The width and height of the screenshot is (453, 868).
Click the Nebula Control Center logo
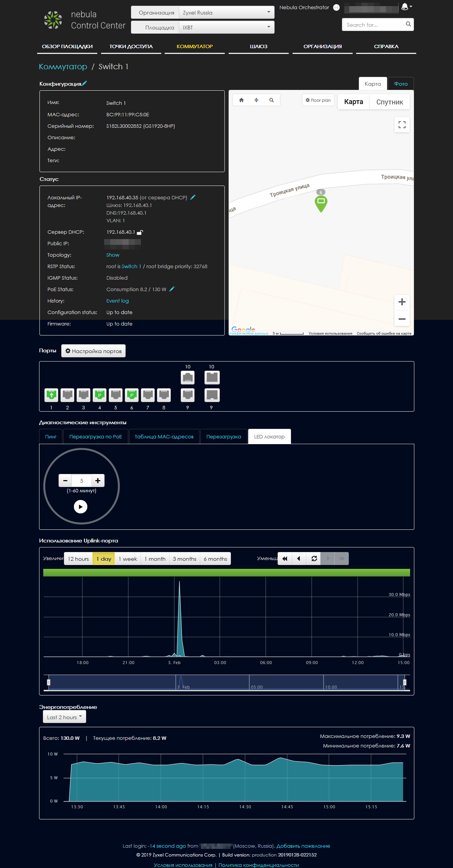point(84,20)
